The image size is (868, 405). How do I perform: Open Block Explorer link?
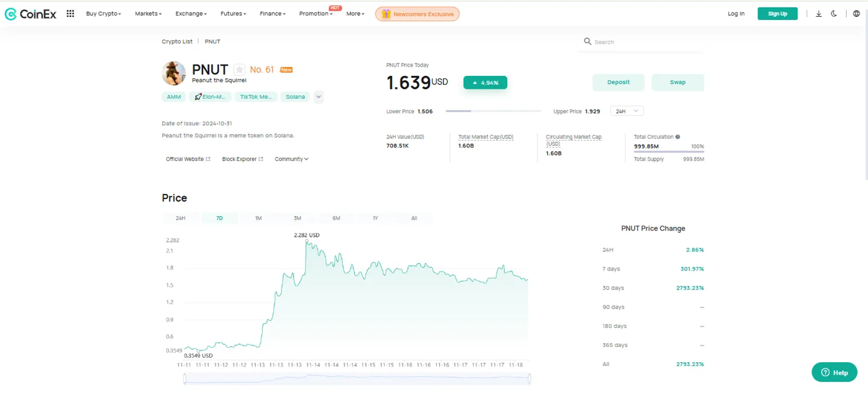pos(242,159)
